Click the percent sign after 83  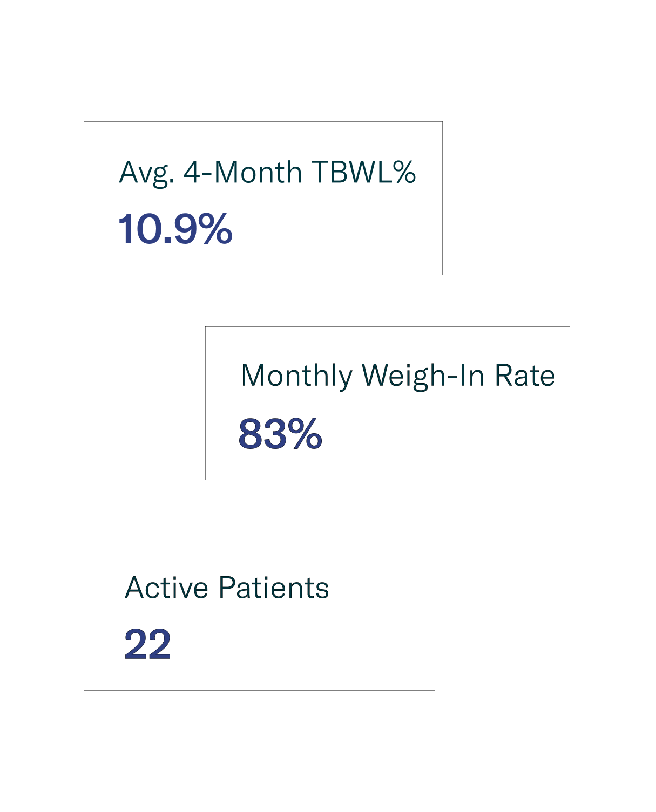(305, 433)
